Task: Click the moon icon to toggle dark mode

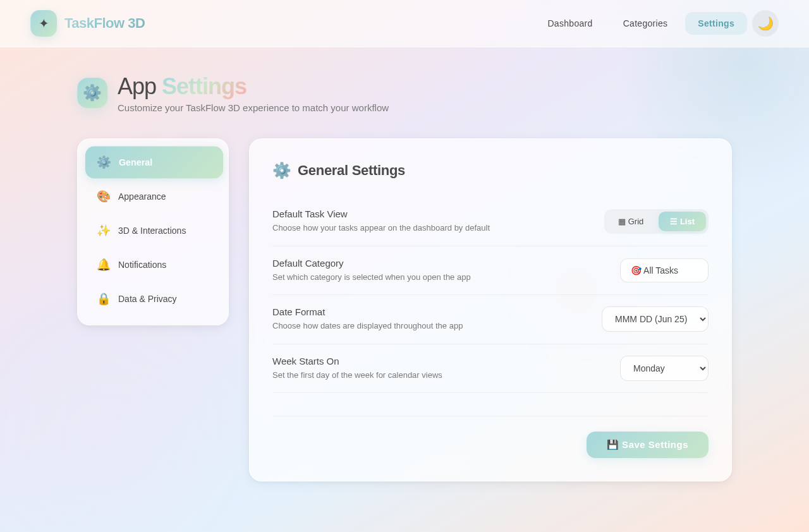Action: pyautogui.click(x=764, y=23)
